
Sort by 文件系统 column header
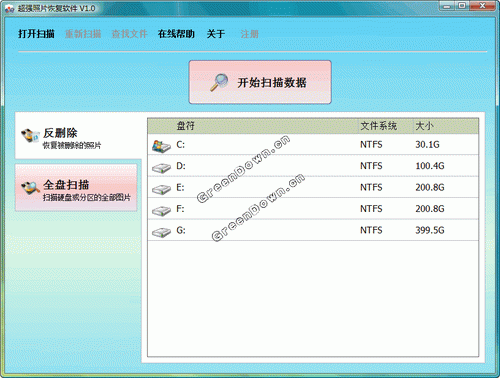(379, 126)
